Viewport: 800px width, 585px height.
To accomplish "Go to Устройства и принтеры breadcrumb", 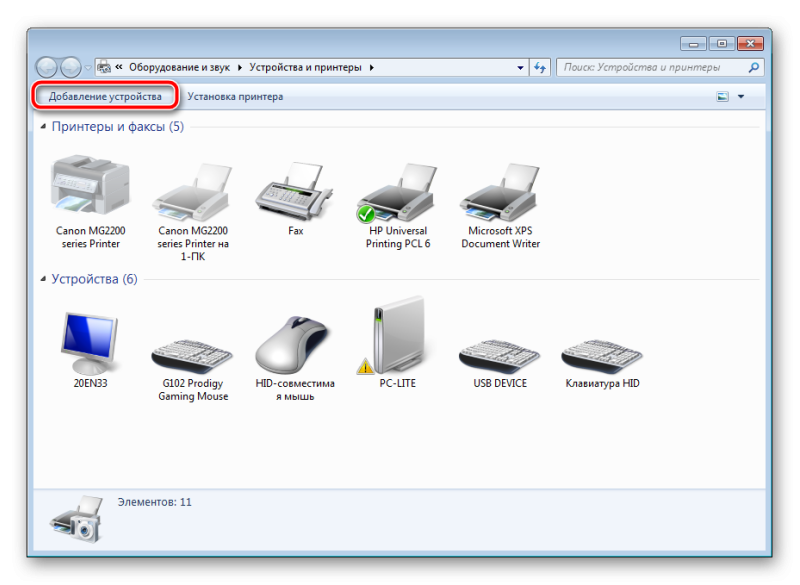I will [x=305, y=67].
